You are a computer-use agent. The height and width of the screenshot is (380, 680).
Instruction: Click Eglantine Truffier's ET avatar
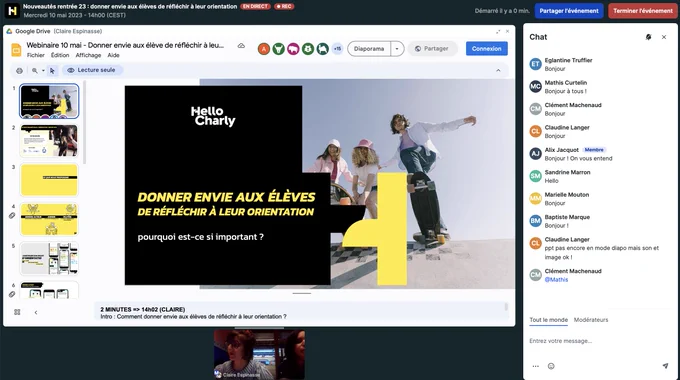click(536, 64)
